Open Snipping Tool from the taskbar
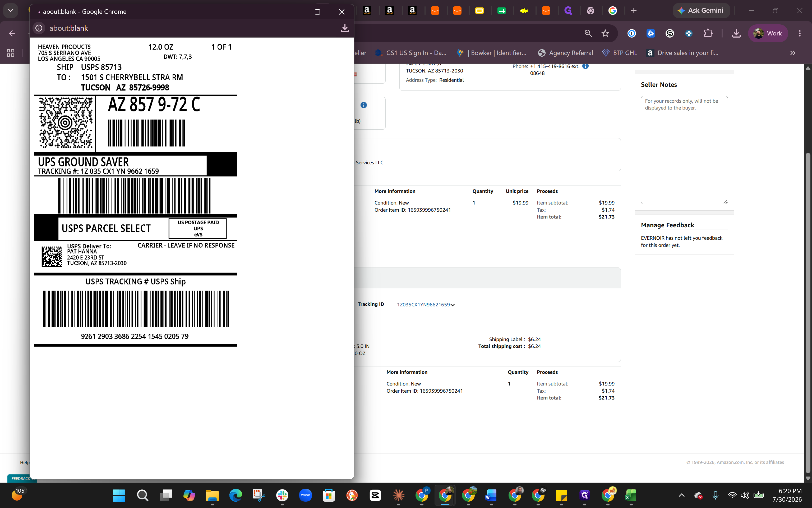This screenshot has height=508, width=812. point(259,495)
